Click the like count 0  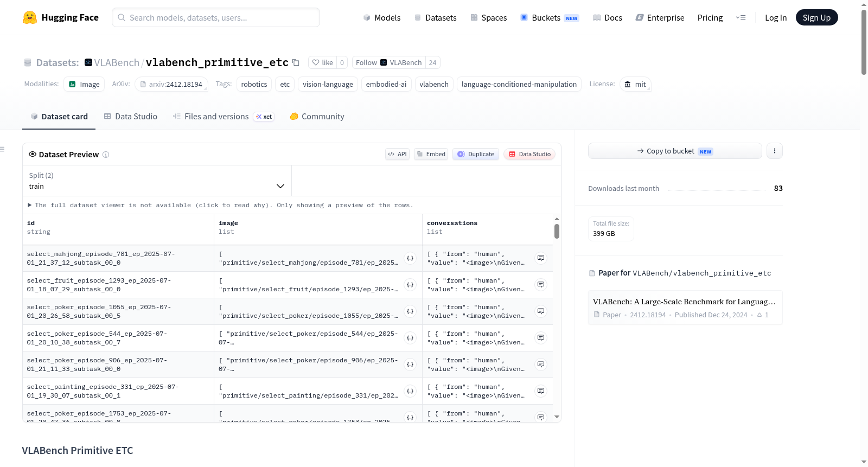tap(342, 62)
